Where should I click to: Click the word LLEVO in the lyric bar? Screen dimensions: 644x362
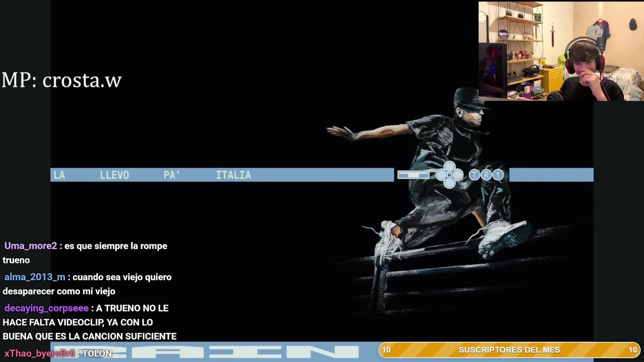(114, 175)
